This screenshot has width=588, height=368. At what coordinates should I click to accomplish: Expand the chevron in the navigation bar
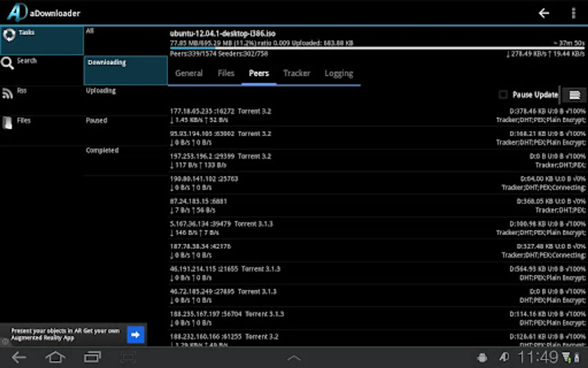pyautogui.click(x=294, y=358)
